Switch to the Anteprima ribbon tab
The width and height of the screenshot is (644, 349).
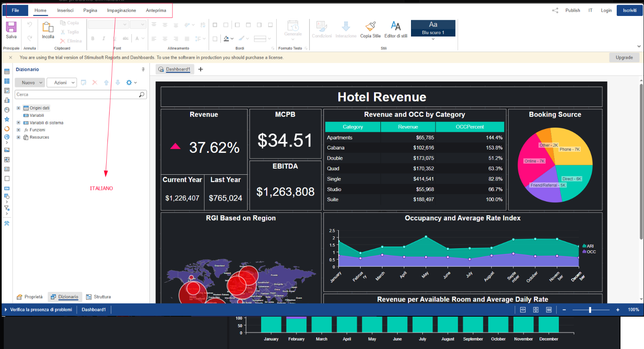156,10
